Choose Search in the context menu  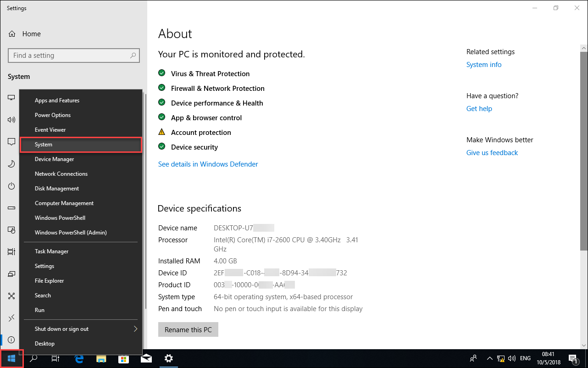pos(81,296)
